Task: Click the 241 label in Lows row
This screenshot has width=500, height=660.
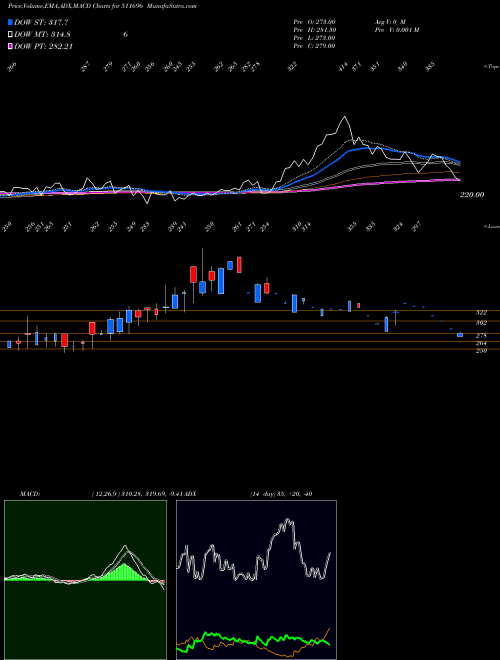Action: [182, 227]
